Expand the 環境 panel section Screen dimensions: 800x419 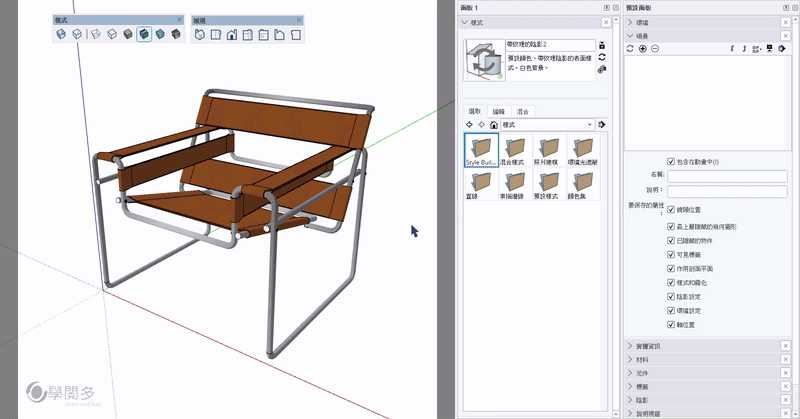click(x=630, y=22)
